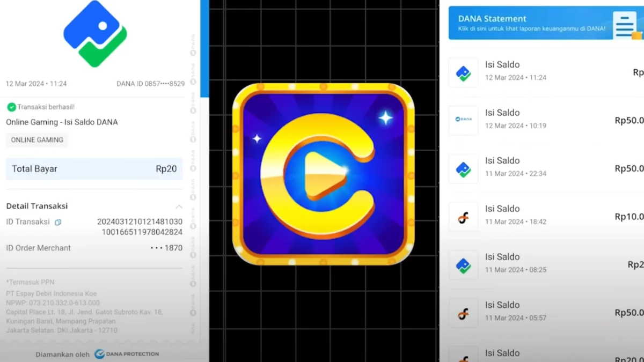This screenshot has height=362, width=644.
Task: Click the DANA ID 0857••••8529 text
Action: click(x=150, y=84)
